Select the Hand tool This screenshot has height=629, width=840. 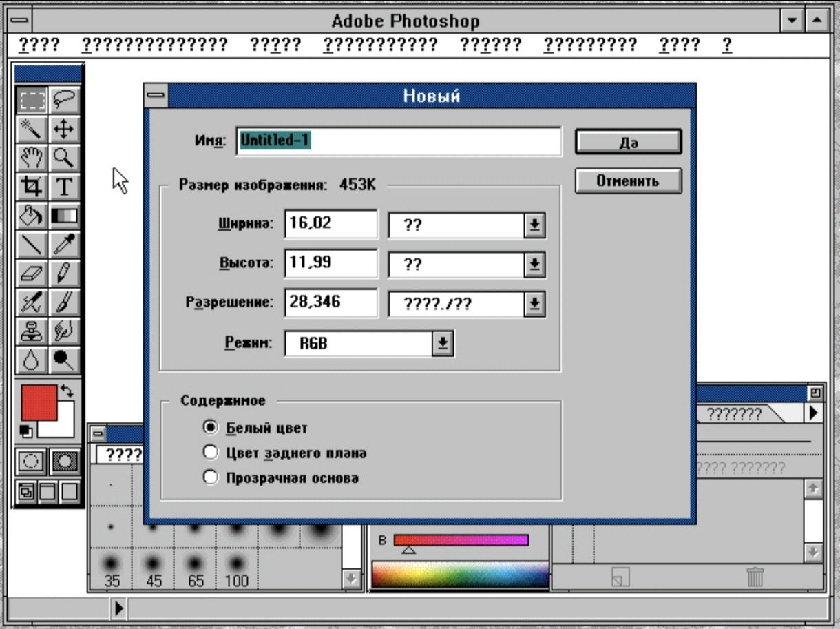point(32,158)
